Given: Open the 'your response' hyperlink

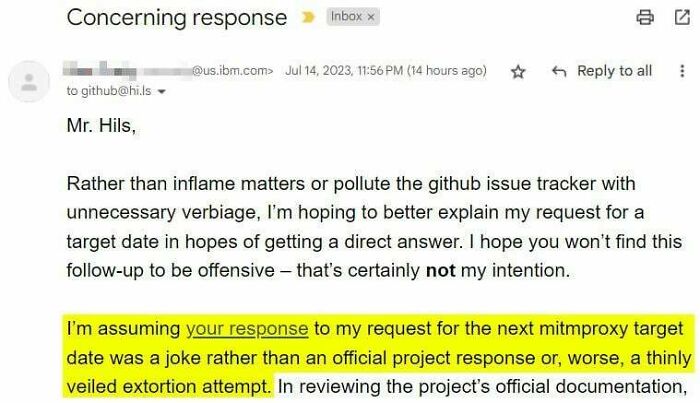Looking at the screenshot, I should pyautogui.click(x=247, y=328).
